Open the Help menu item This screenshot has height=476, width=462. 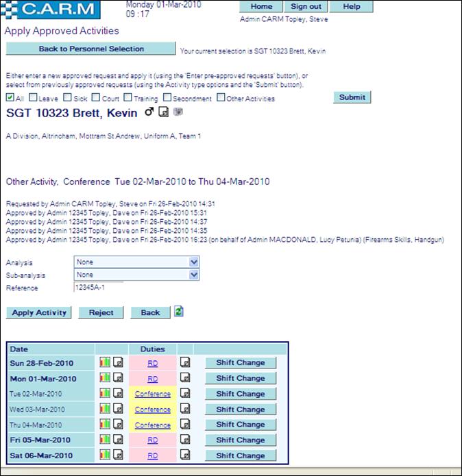pos(351,7)
